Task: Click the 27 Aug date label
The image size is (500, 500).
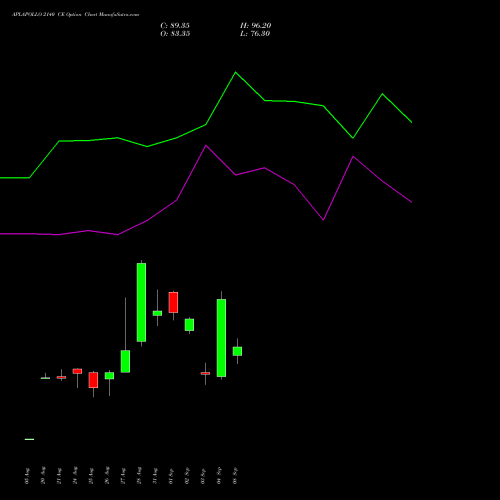Action: click(x=123, y=476)
